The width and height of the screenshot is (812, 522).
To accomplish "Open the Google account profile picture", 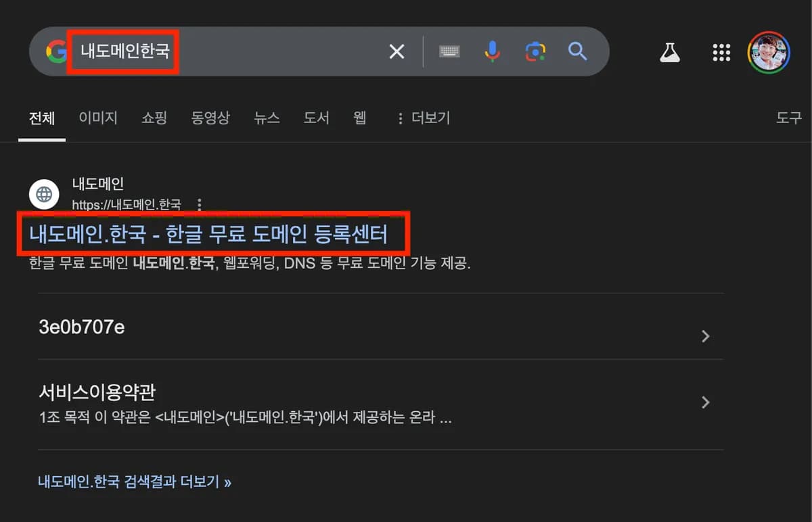I will (x=768, y=52).
